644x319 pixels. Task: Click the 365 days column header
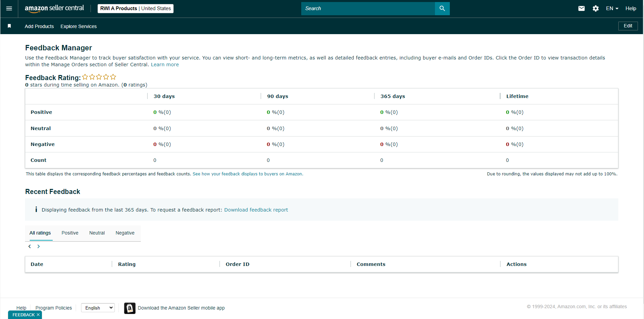point(393,96)
